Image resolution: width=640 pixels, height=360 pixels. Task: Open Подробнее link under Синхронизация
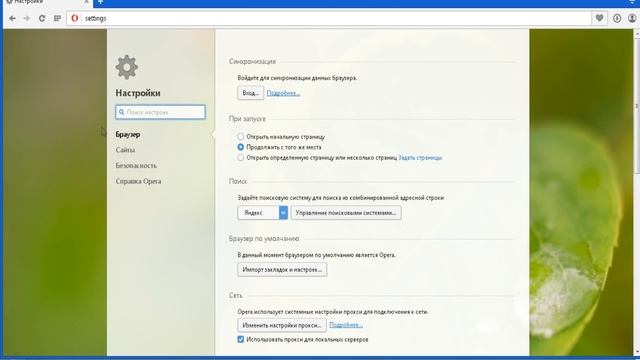coord(283,93)
